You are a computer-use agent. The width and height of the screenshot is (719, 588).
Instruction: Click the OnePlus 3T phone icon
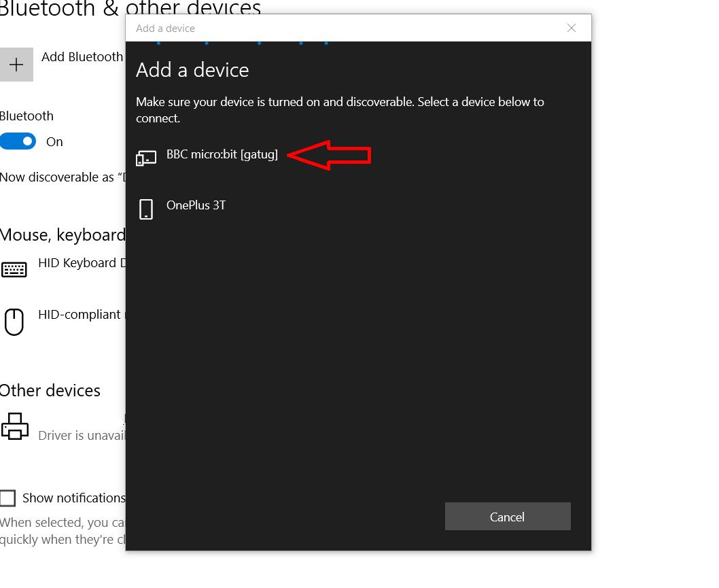point(146,209)
